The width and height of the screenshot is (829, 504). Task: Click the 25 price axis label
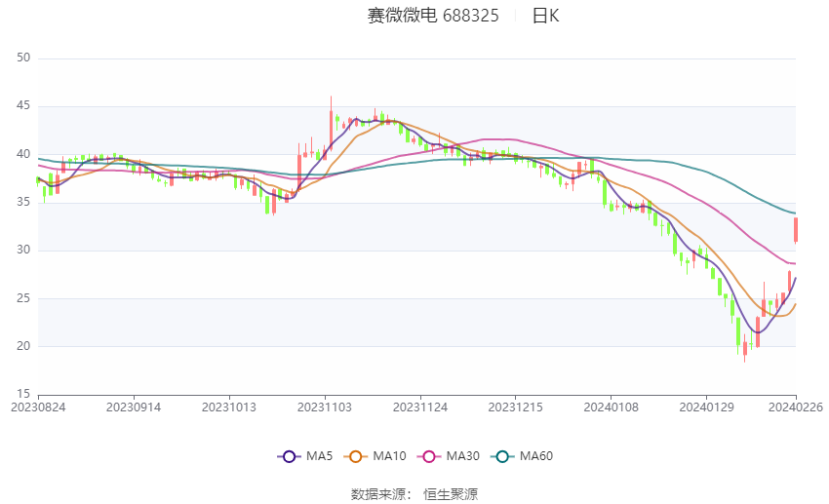tap(23, 298)
